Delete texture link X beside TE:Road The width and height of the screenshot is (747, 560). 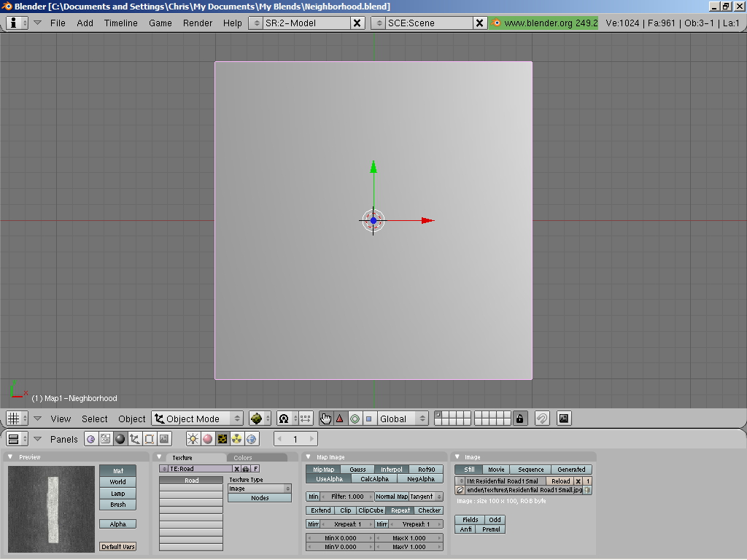[x=237, y=469]
